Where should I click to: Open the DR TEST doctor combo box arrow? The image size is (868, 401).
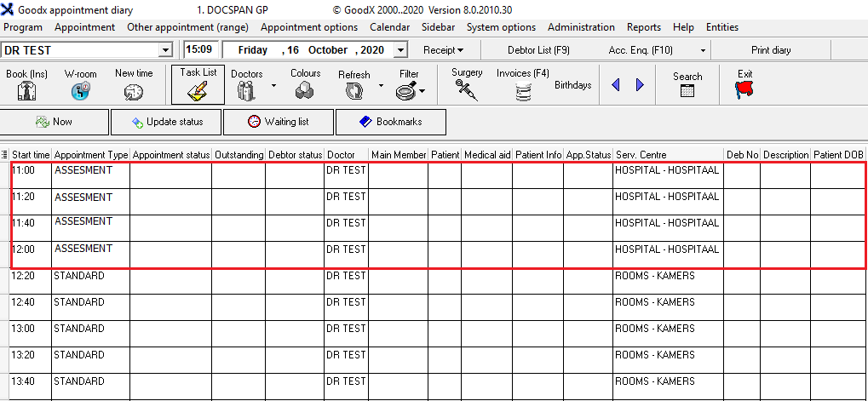[165, 50]
